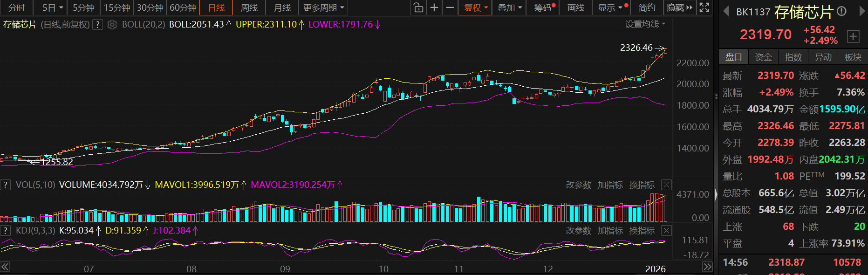Screen dimensions: 868x275
Task: Click 改参数 in VOL panel
Action: 578,185
